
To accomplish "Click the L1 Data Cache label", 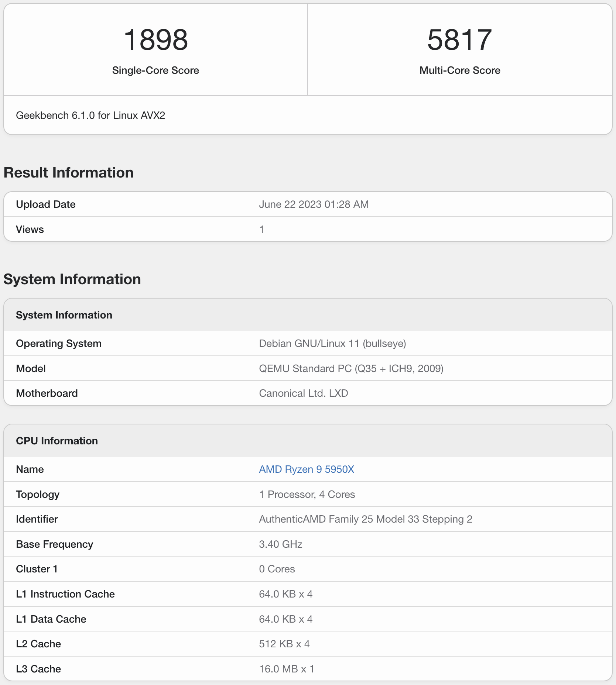I will pyautogui.click(x=51, y=619).
